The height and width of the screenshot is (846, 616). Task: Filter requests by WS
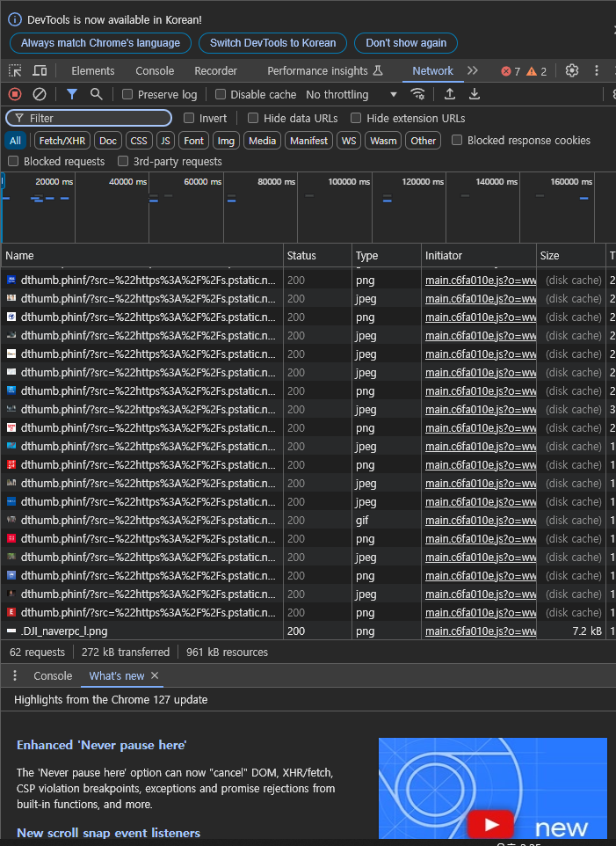(x=349, y=141)
